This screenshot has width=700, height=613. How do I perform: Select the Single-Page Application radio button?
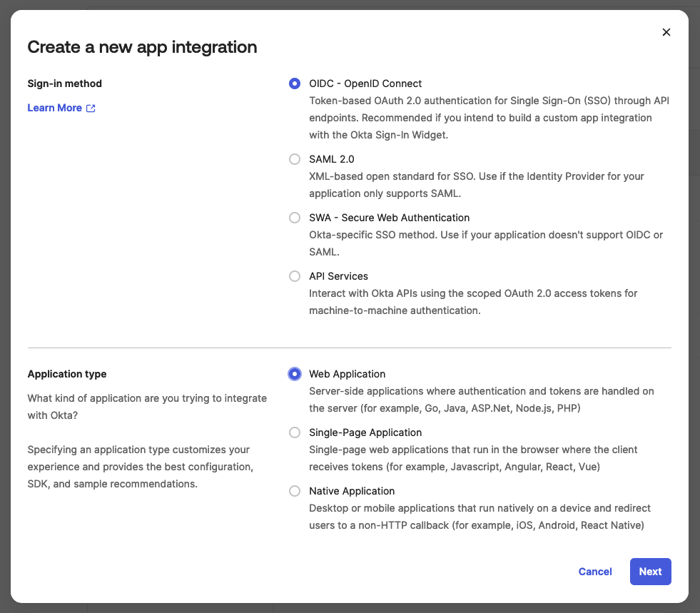pyautogui.click(x=295, y=432)
